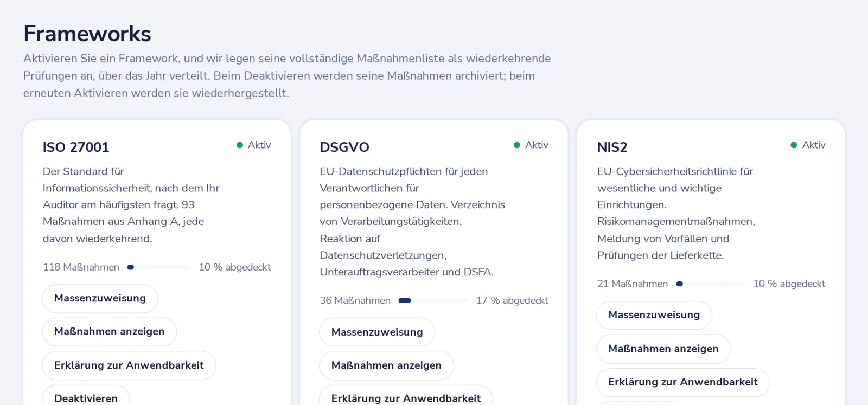Click the NIS2 coverage progress bar
The image size is (868, 405).
click(711, 284)
